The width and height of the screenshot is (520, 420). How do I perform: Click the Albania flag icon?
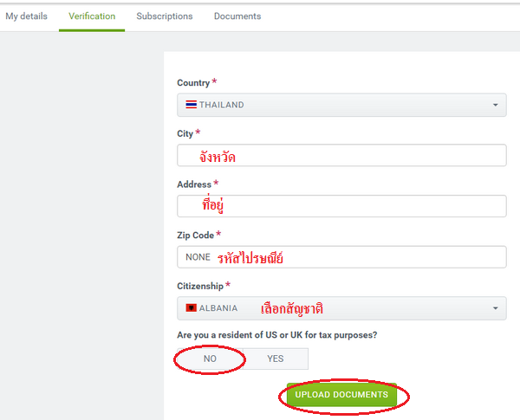(191, 308)
